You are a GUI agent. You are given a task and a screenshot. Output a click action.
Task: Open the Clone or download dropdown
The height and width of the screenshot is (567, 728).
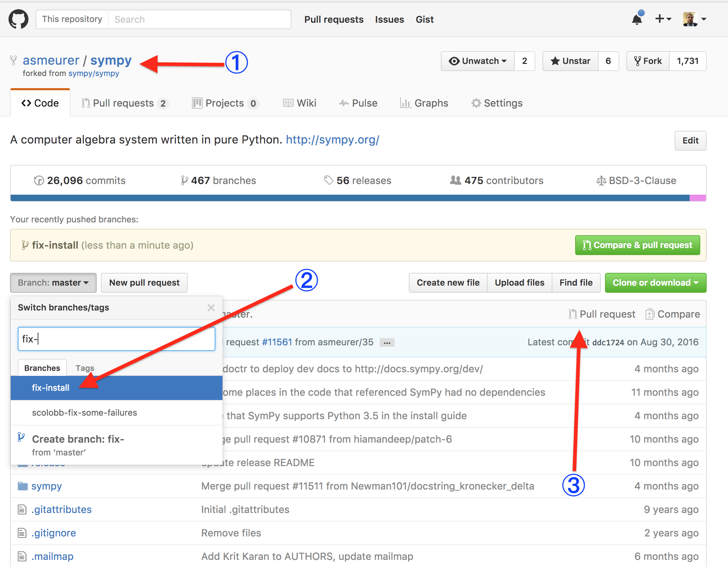pos(655,283)
